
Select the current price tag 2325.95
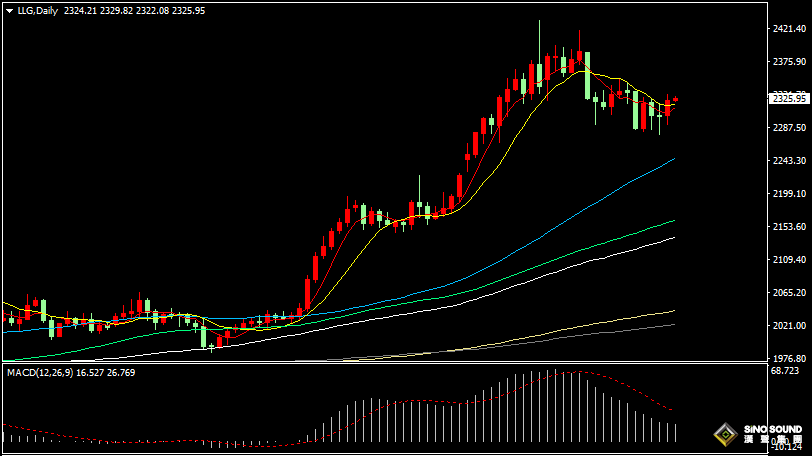tap(789, 98)
